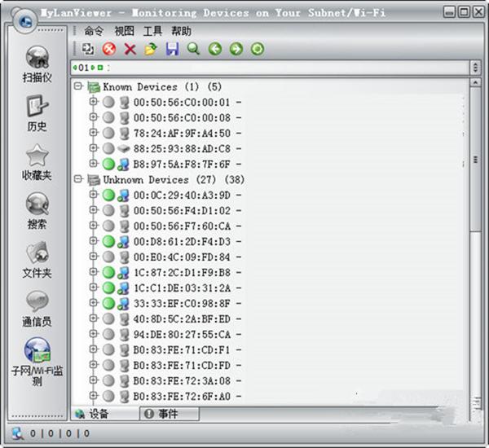Screen dimensions: 489x448
Task: Open the 通信员 messenger sidebar icon
Action: 37,301
